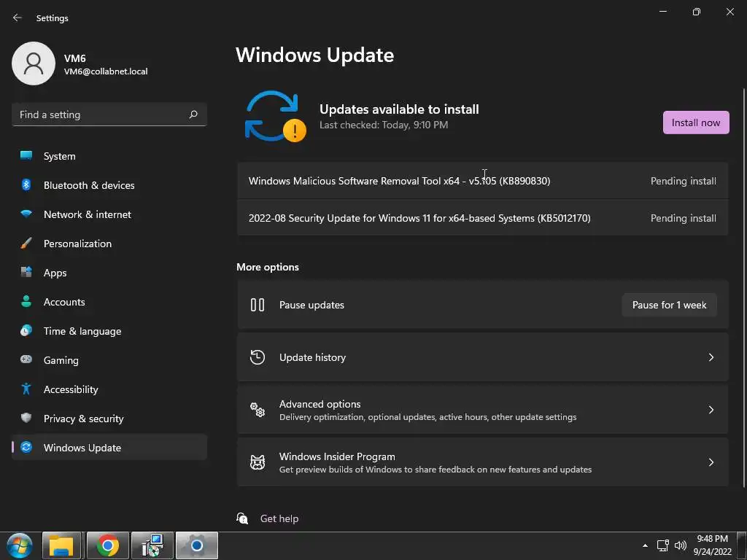Open Gaming settings label
This screenshot has height=560, width=747.
pyautogui.click(x=61, y=360)
